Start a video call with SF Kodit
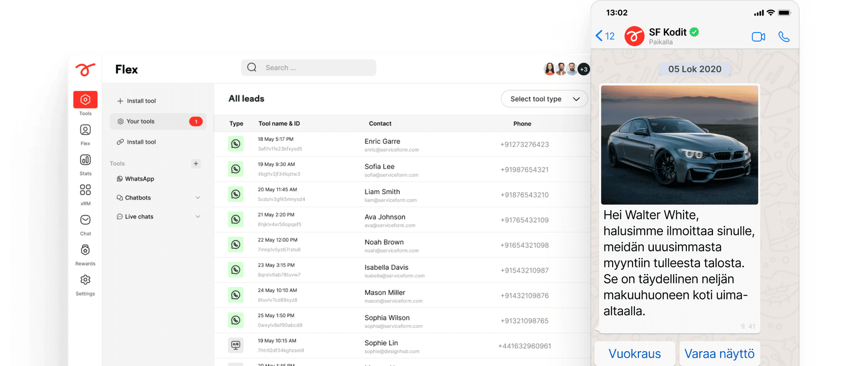Screen dimensions: 868x366 pos(758,37)
